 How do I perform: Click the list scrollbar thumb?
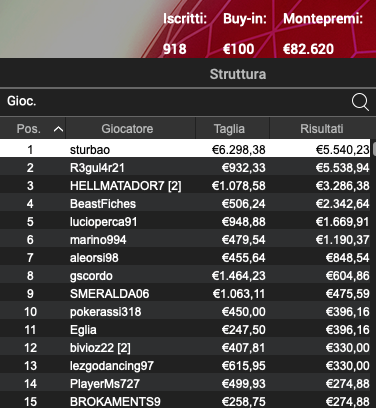pyautogui.click(x=374, y=149)
